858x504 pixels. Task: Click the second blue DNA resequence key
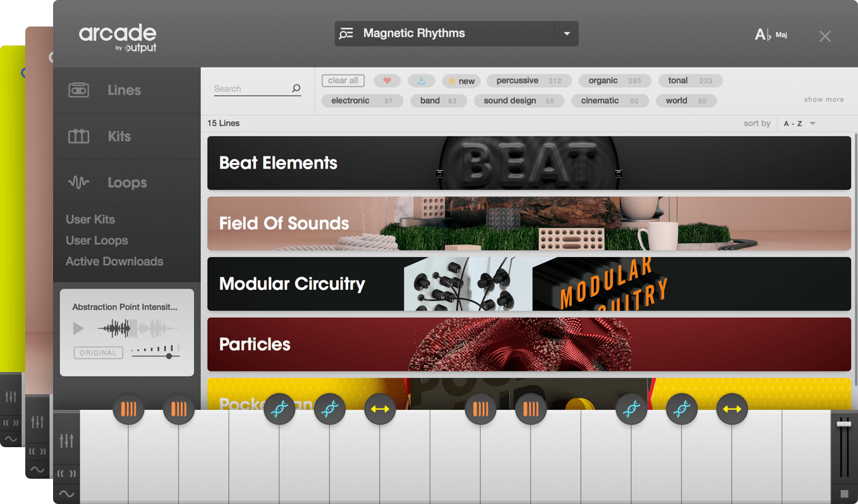pyautogui.click(x=330, y=409)
